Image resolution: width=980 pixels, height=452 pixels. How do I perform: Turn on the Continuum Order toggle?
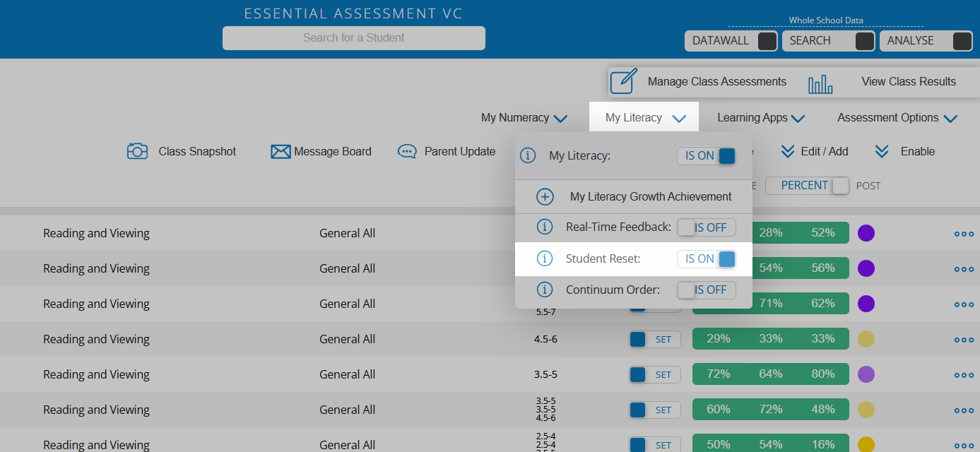point(707,290)
